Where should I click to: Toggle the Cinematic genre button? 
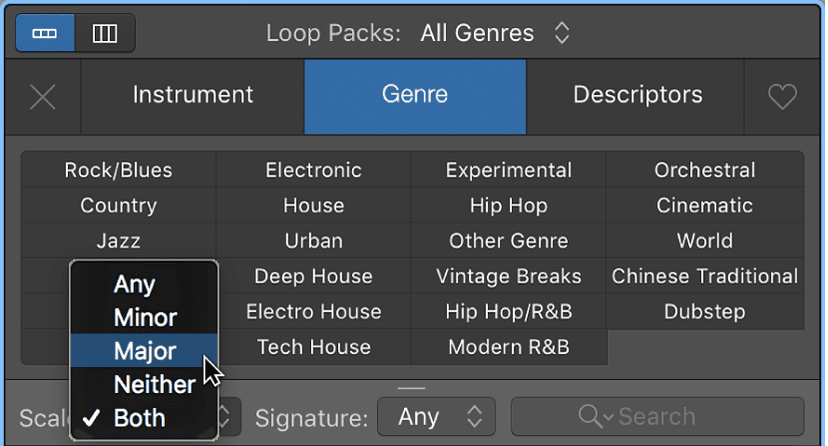(x=705, y=205)
